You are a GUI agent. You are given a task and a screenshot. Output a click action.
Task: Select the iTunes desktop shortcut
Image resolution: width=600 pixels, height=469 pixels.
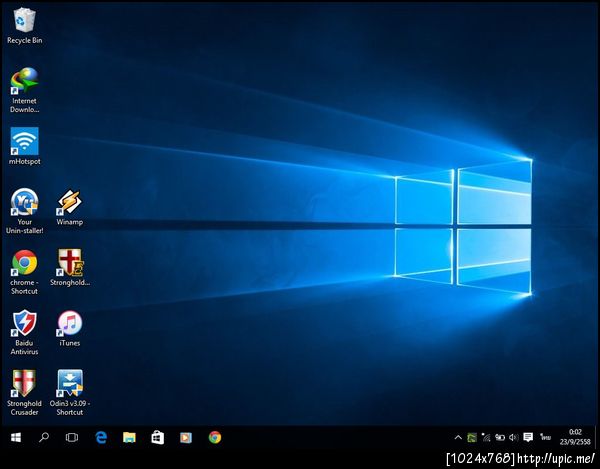(70, 329)
